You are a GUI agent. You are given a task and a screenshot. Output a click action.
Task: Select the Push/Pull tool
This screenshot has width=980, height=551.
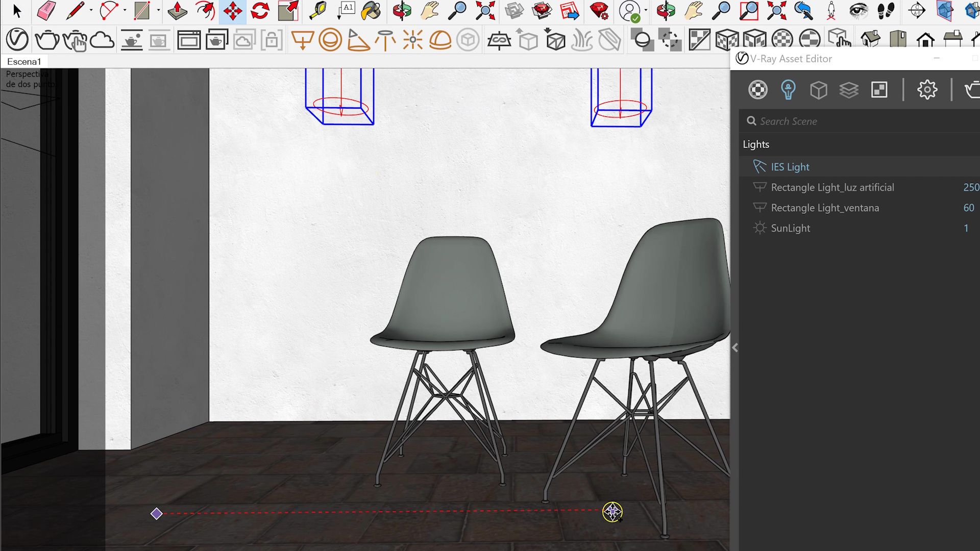(177, 10)
